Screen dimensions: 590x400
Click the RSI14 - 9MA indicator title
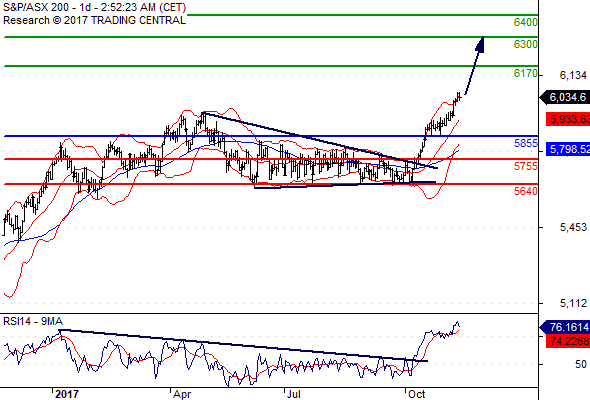tap(33, 321)
